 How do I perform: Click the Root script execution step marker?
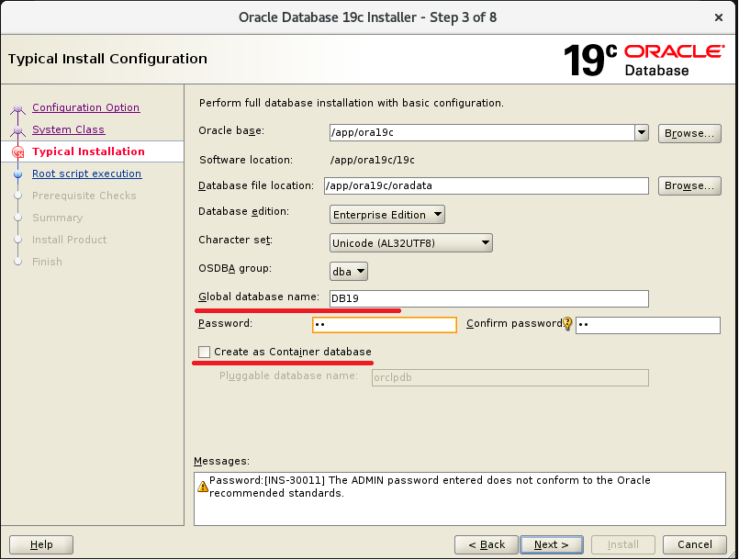point(18,174)
